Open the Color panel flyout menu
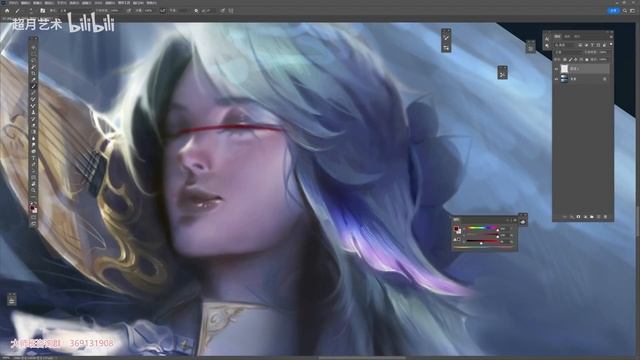Screen dimensions: 640x360 point(515,220)
